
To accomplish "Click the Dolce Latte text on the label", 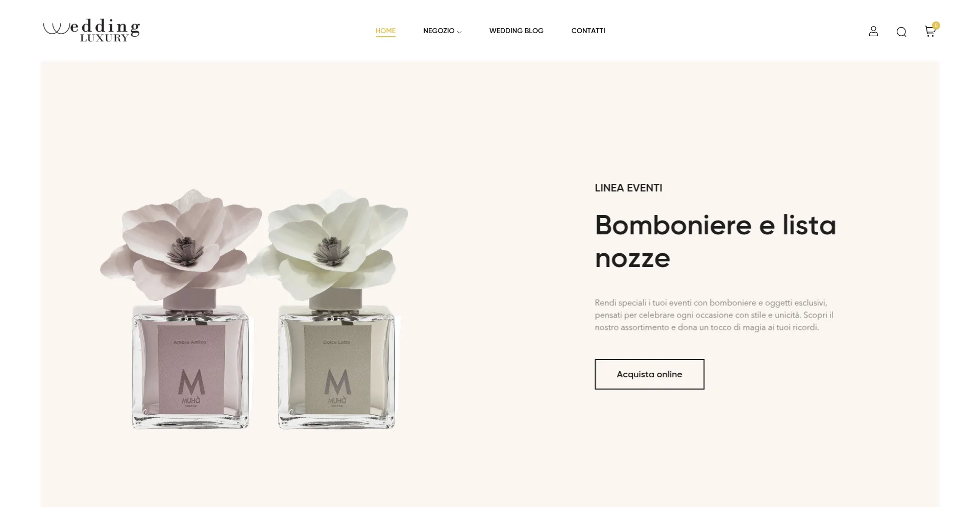I will coord(337,342).
